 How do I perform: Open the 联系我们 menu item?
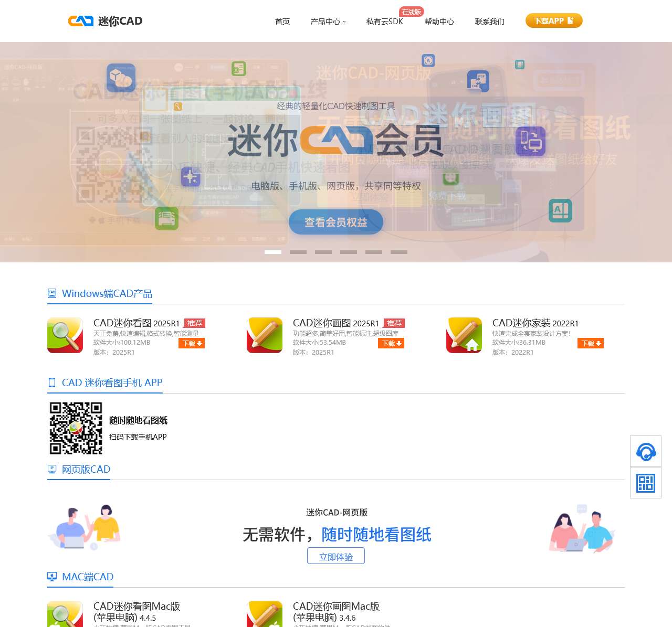pyautogui.click(x=490, y=22)
